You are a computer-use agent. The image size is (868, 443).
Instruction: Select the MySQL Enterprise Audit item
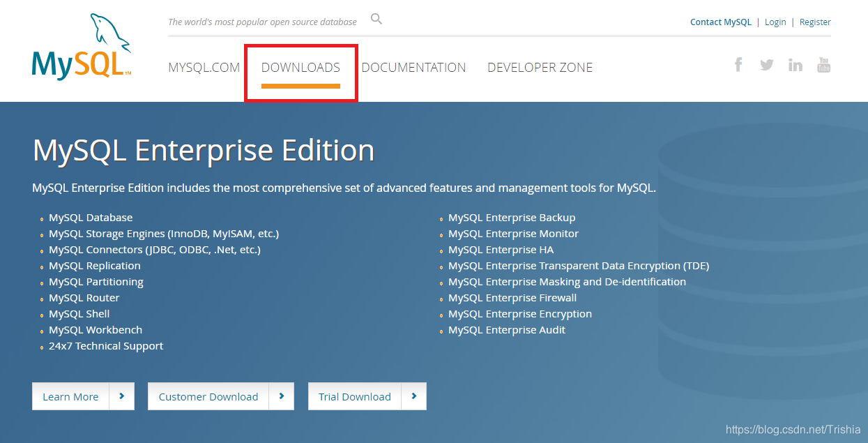507,330
